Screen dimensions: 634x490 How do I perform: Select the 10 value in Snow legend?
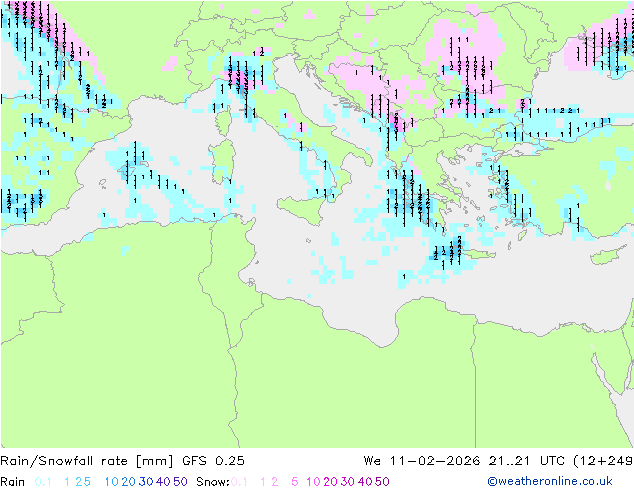coord(313,482)
